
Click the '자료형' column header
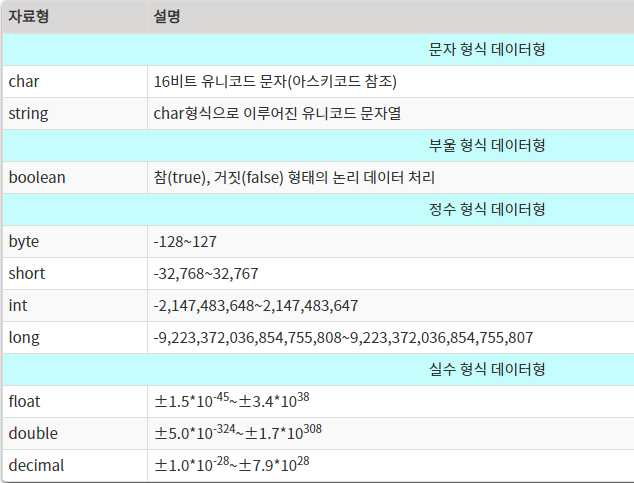pyautogui.click(x=75, y=17)
